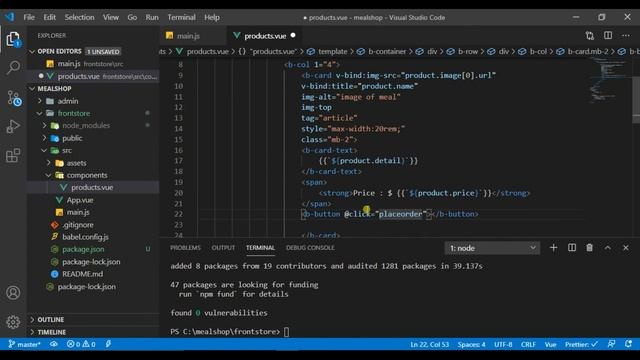Viewport: 640px width, 360px height.
Task: Expand the Outline section
Action: tap(93, 320)
